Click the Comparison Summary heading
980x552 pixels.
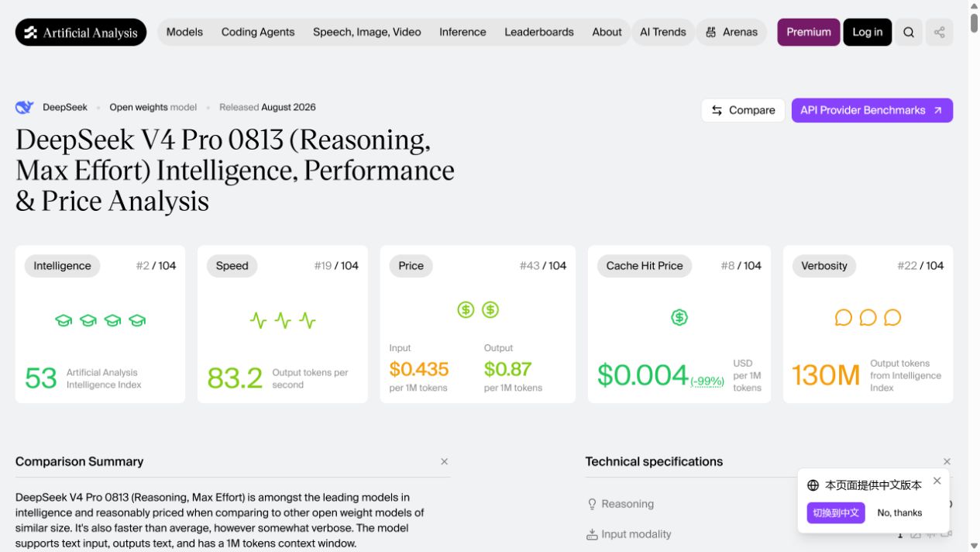tap(80, 461)
